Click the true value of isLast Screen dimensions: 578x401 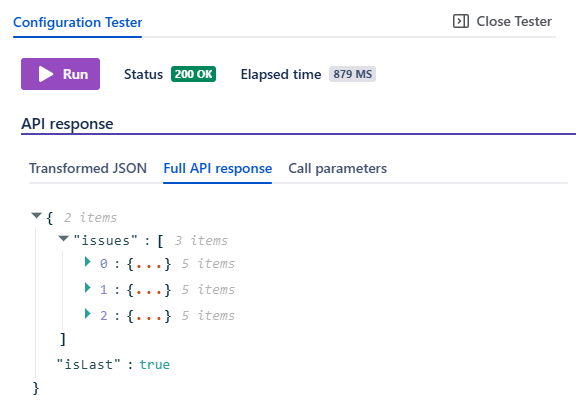(154, 365)
